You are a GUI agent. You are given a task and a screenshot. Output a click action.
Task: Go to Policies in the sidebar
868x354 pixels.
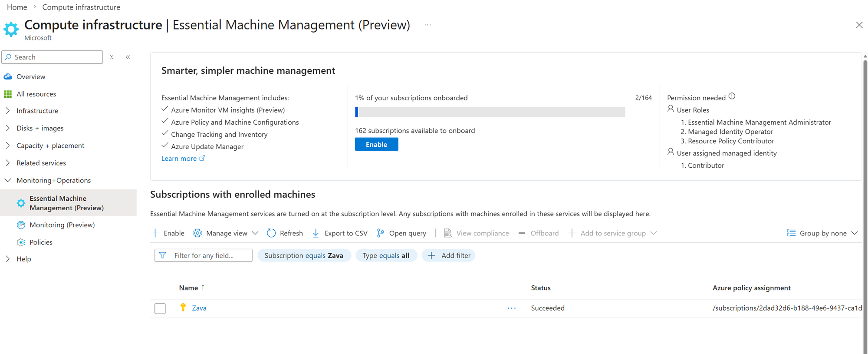tap(41, 242)
